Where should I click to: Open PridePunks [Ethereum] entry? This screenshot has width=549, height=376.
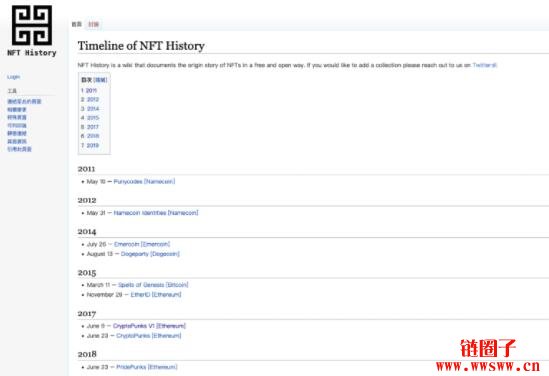[147, 367]
